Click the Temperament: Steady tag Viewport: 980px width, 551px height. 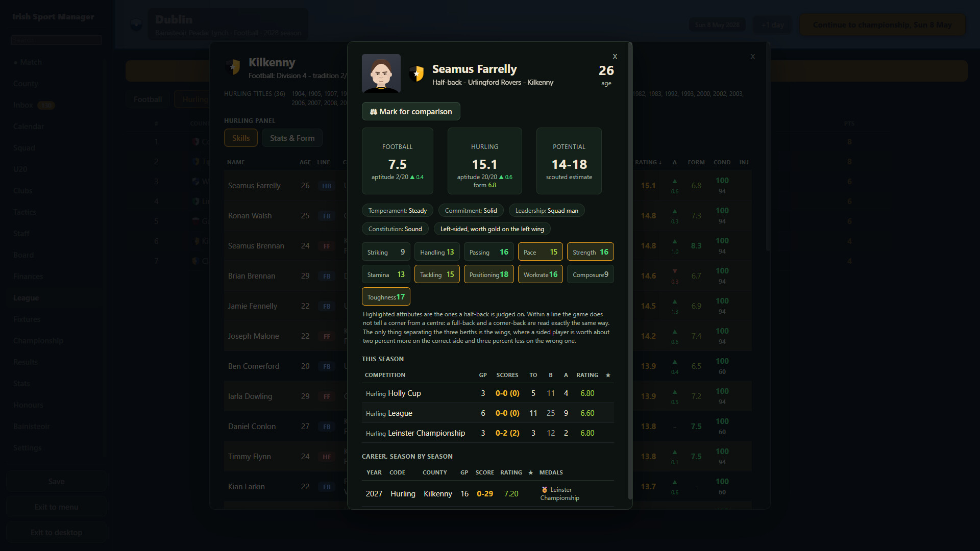click(x=398, y=211)
